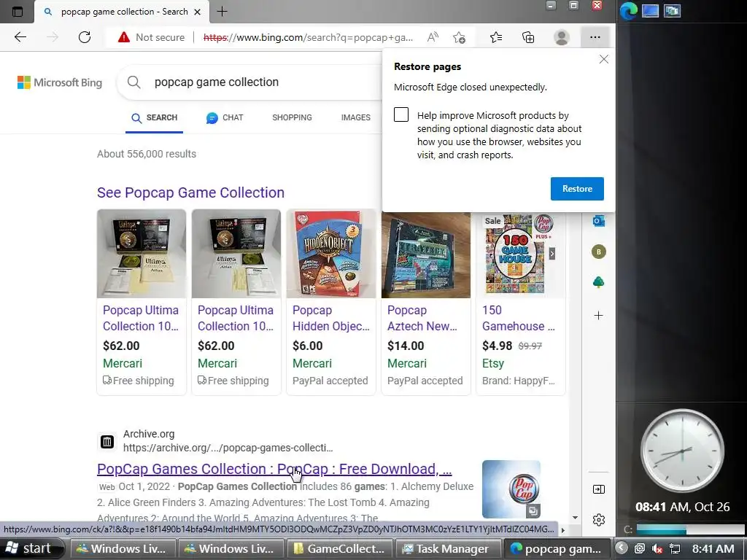This screenshot has width=747, height=560.
Task: Open Microsoft Bing logo
Action: tap(60, 82)
